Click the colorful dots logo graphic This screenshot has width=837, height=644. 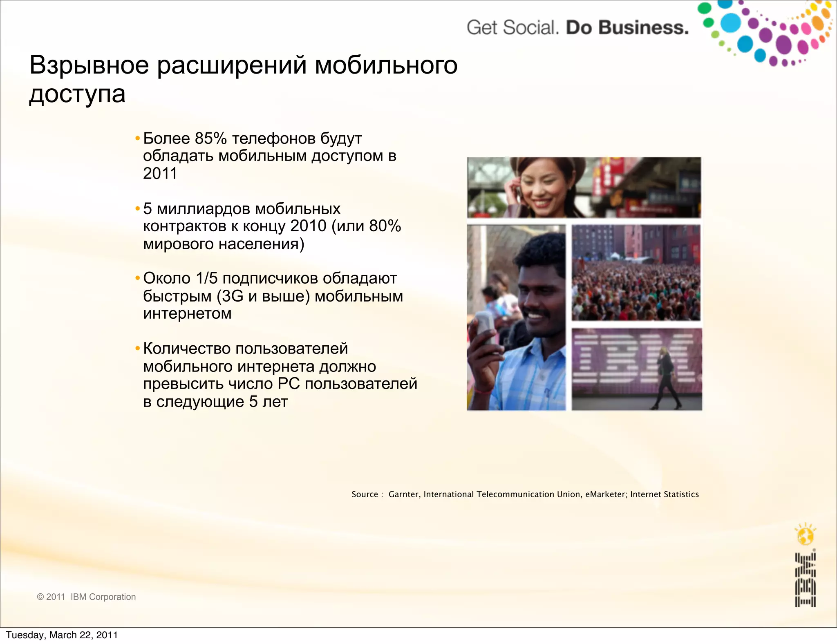765,33
